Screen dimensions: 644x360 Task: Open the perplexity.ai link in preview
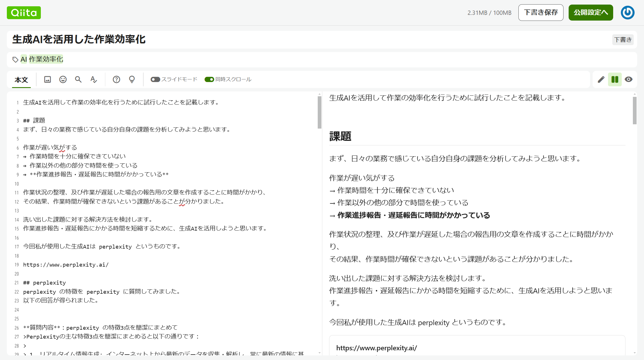pyautogui.click(x=377, y=348)
